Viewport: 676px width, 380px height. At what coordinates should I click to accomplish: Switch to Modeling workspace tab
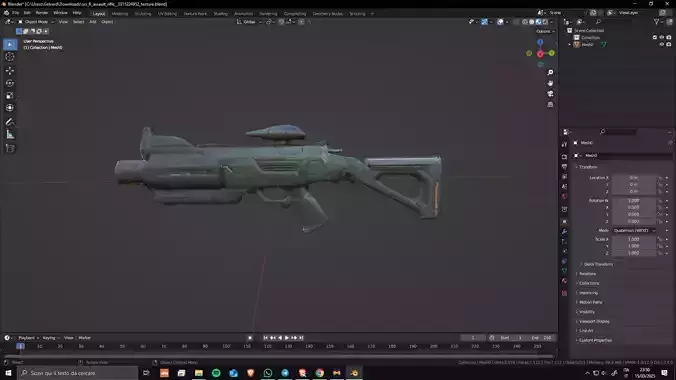(120, 14)
